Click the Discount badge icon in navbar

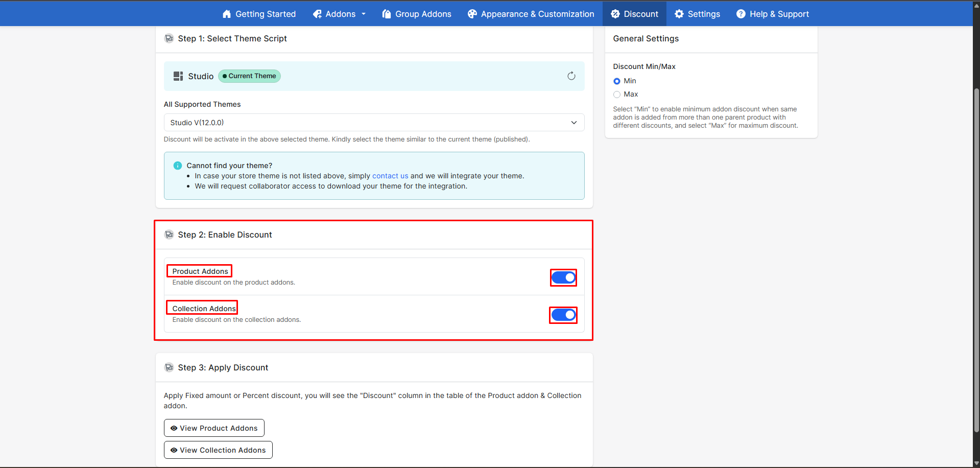[x=615, y=14]
